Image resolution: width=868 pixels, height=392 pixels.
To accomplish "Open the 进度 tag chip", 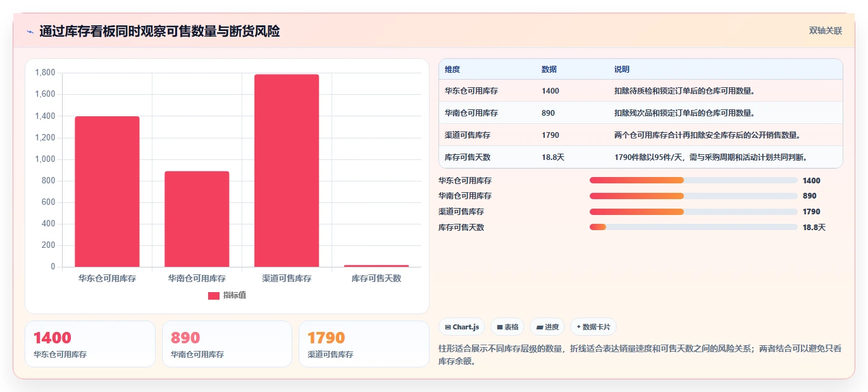I will (547, 327).
